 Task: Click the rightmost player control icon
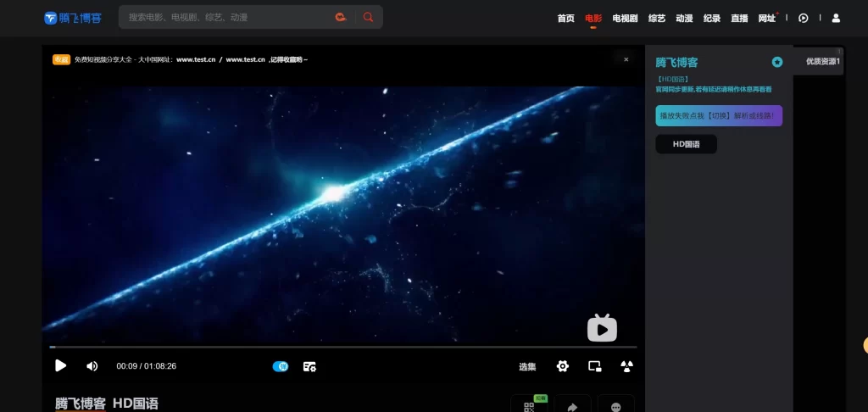coord(626,366)
